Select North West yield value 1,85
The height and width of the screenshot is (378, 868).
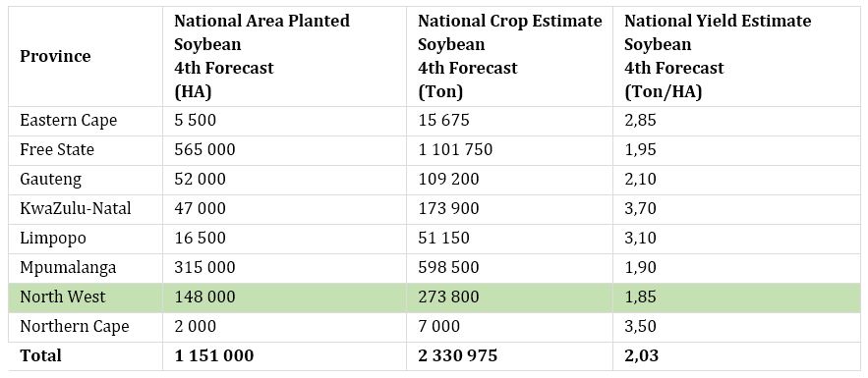point(640,297)
